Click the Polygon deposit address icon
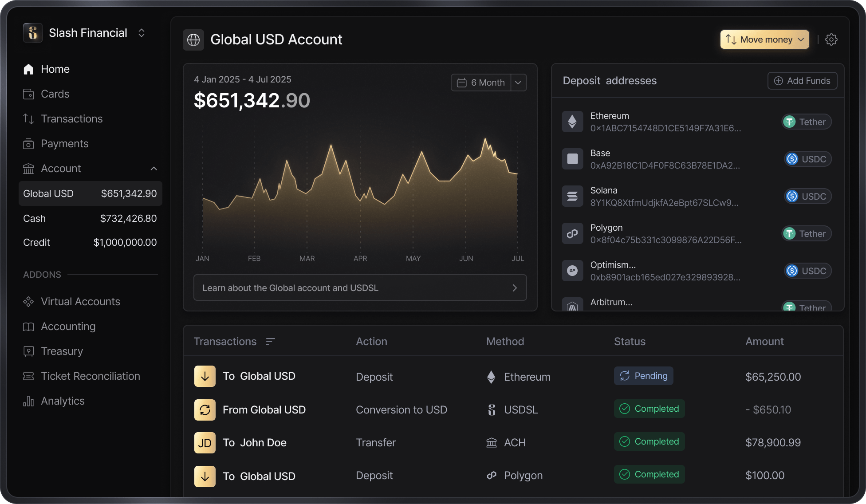Screen dimensions: 866x504 tap(572, 233)
